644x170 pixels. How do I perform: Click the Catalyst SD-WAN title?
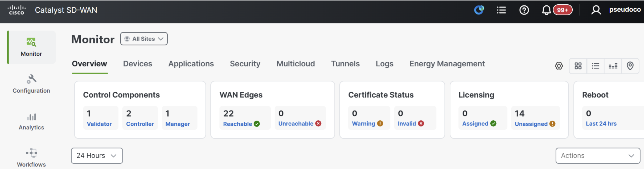pos(66,10)
